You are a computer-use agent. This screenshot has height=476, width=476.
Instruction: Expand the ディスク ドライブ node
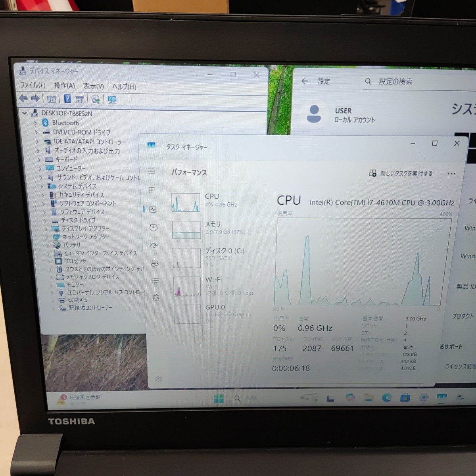(44, 221)
